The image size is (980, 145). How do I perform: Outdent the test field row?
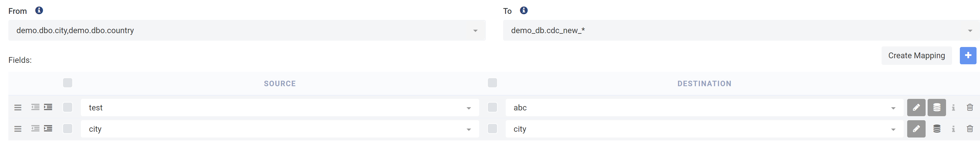pos(35,107)
